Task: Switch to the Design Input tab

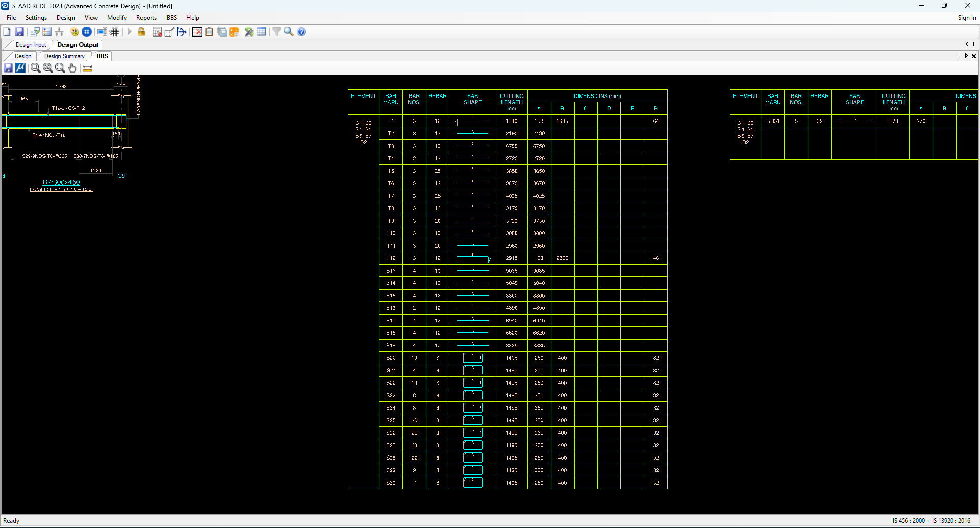Action: (x=31, y=45)
